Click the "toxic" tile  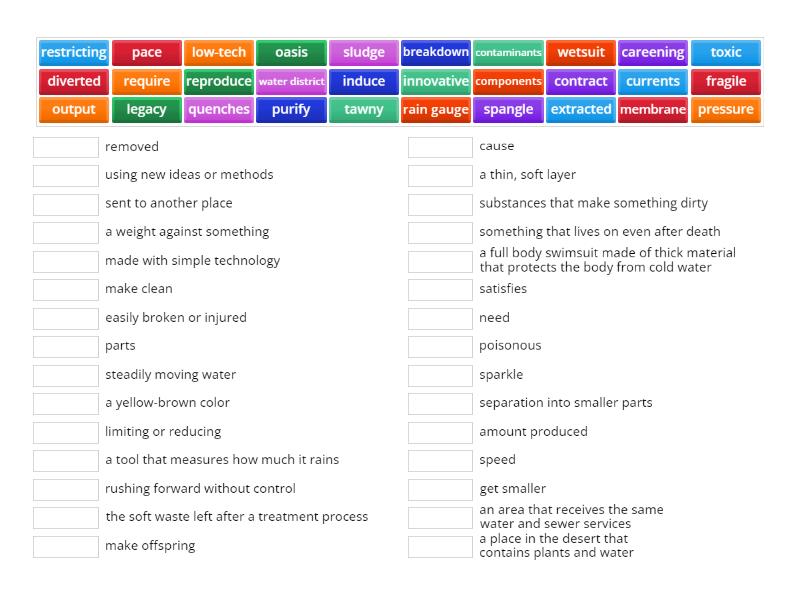point(725,52)
